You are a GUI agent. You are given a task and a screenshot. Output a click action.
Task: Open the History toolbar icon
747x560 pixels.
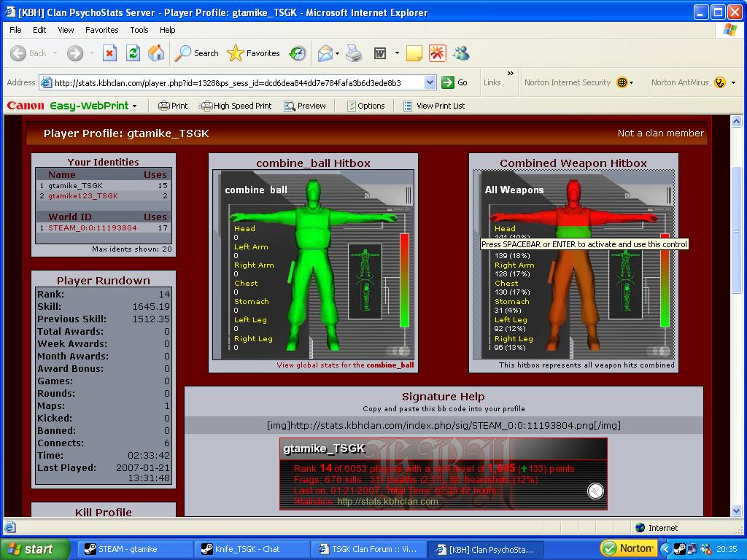(x=298, y=53)
